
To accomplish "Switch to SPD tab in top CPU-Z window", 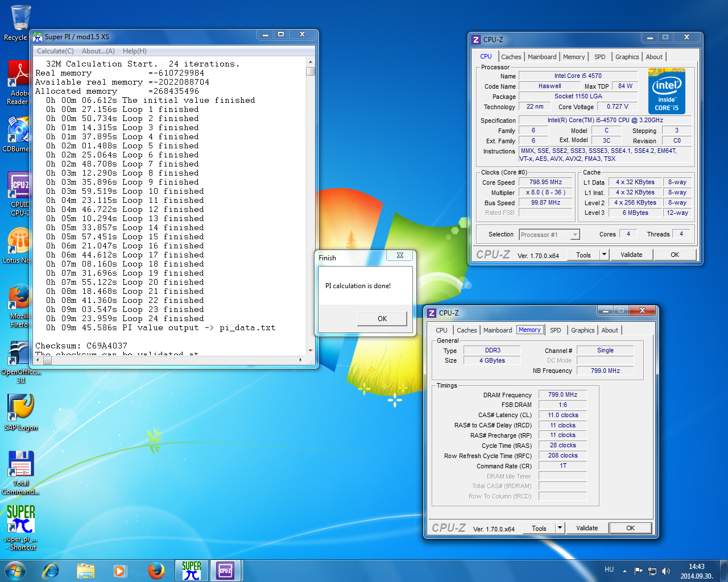I will (x=600, y=57).
